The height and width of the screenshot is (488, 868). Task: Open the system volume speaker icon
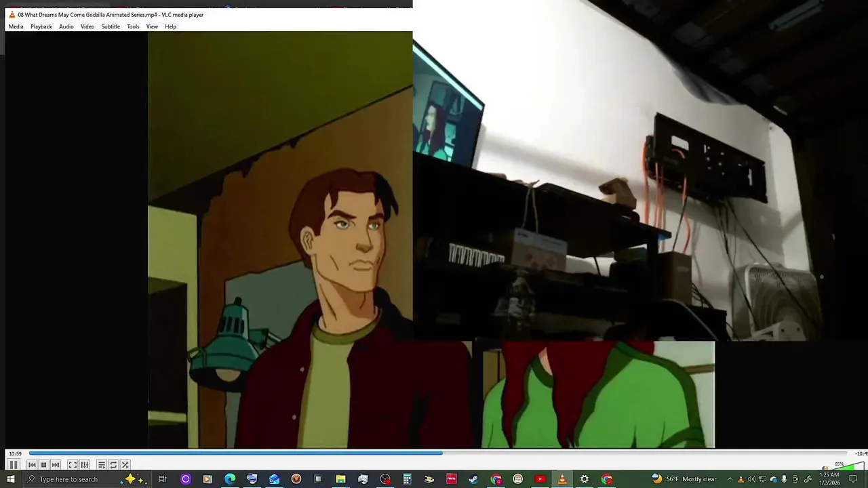pos(751,479)
